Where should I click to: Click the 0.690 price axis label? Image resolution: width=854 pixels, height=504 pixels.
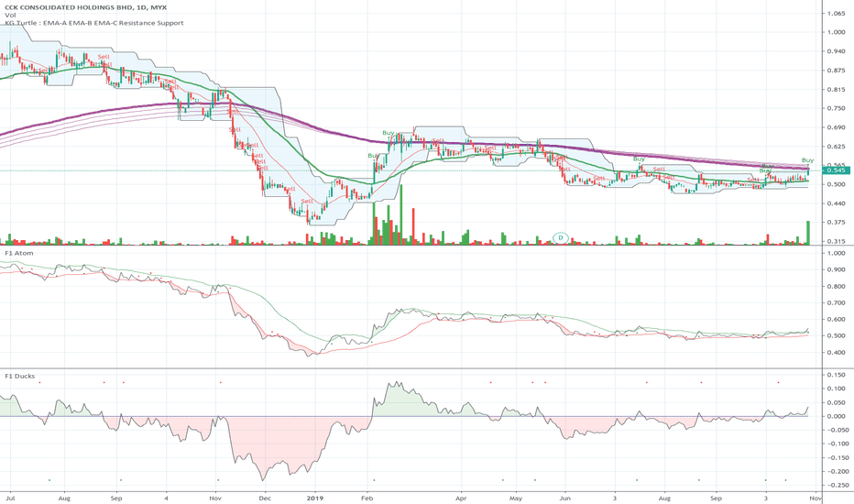836,127
